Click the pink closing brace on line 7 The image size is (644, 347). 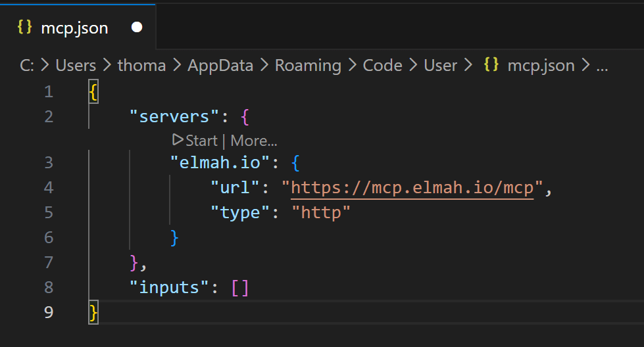coord(134,263)
